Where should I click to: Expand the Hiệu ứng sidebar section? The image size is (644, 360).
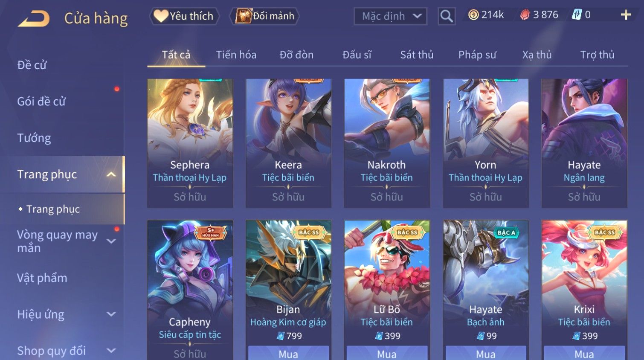tap(111, 314)
